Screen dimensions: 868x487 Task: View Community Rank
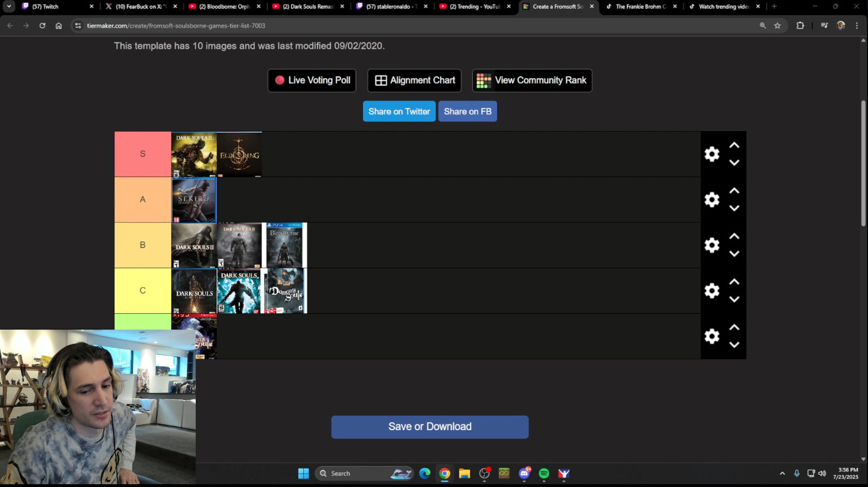click(532, 80)
